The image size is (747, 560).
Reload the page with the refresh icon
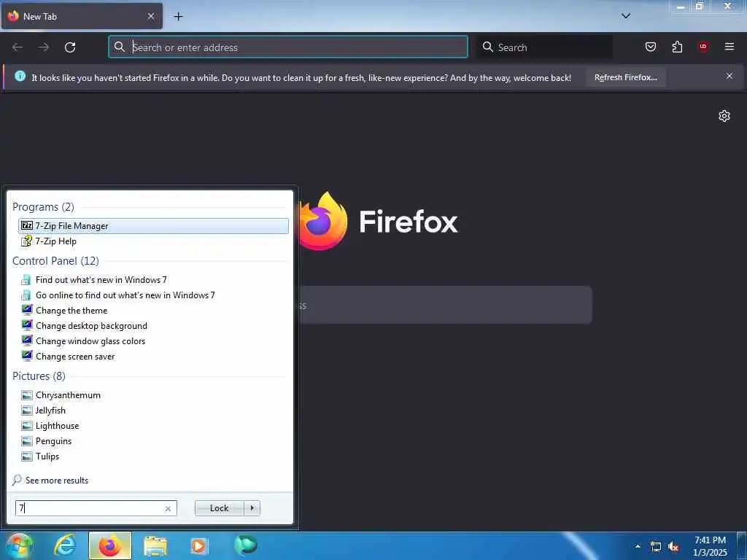coord(70,47)
